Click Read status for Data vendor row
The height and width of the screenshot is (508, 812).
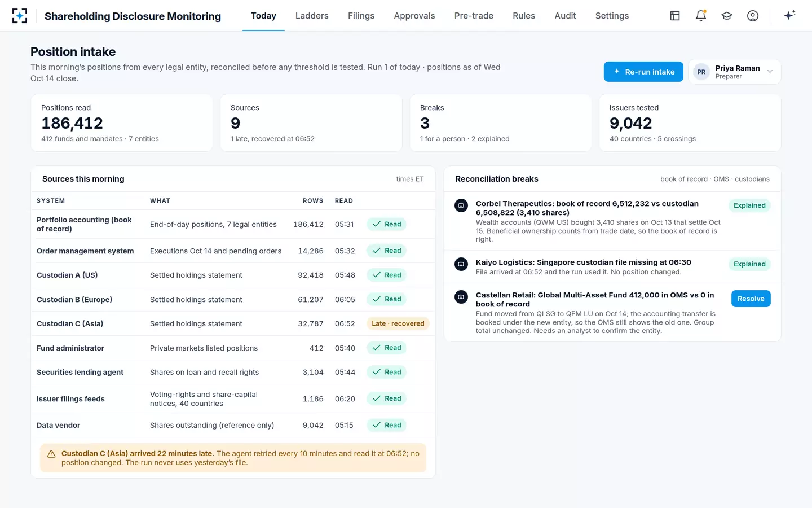click(x=387, y=425)
